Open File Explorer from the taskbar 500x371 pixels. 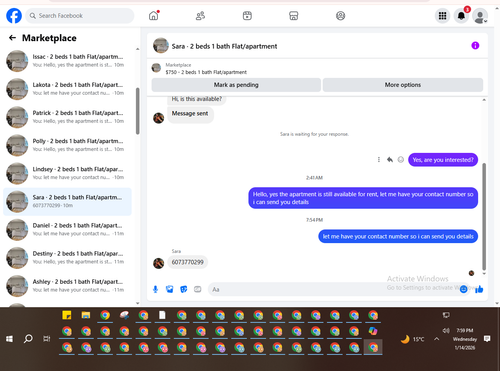point(86,315)
